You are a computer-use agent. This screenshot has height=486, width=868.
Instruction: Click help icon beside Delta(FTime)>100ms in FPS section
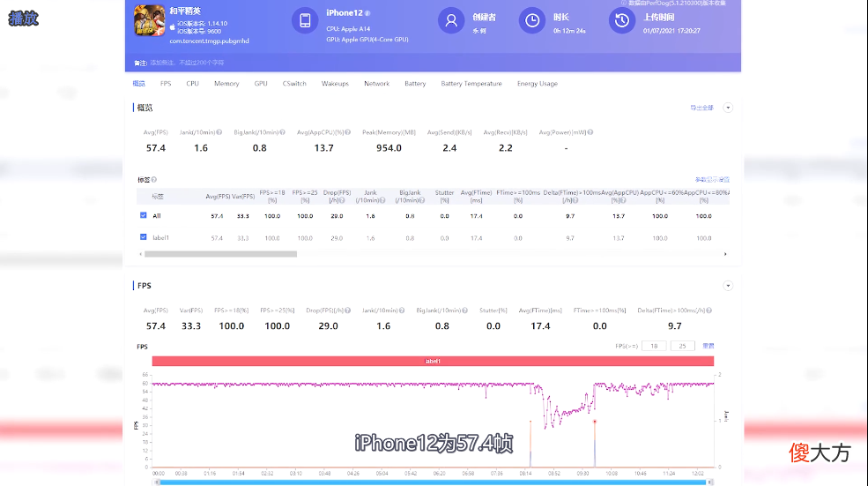point(709,310)
